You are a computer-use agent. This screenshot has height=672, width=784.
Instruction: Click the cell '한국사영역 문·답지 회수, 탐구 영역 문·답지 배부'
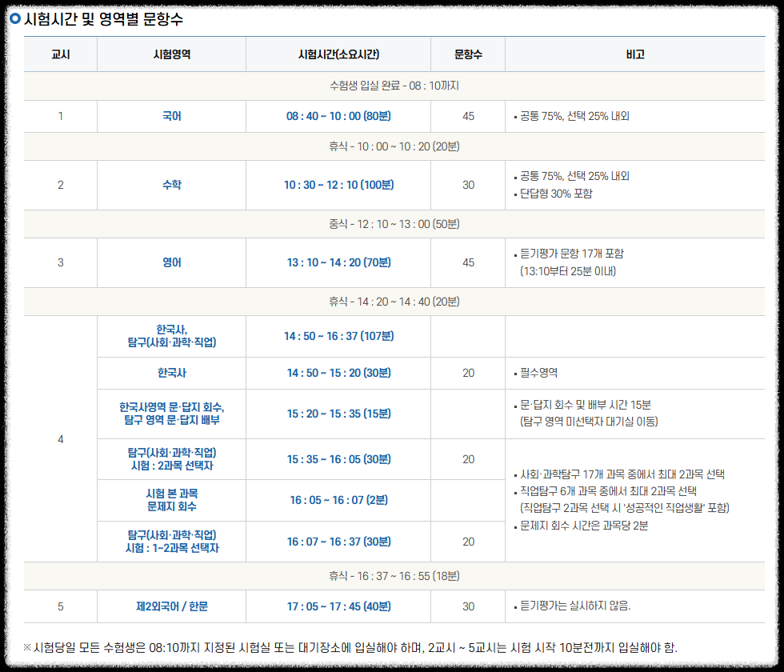[171, 414]
